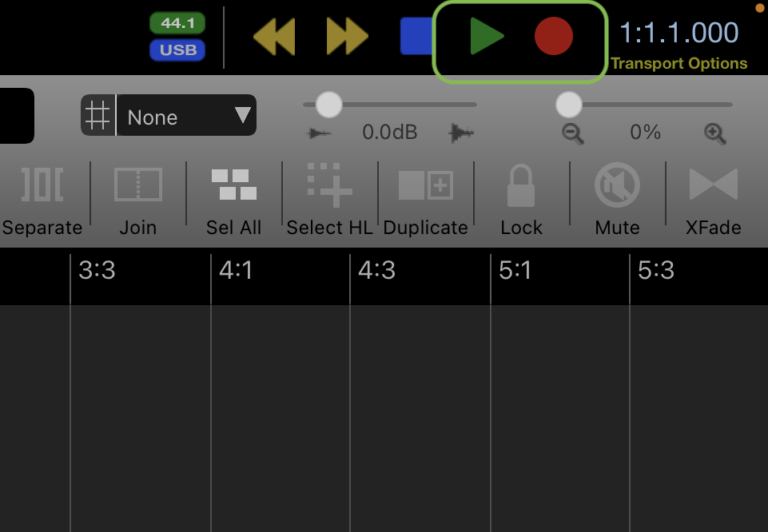Viewport: 768px width, 532px height.
Task: Duplicate the selected region
Action: [425, 200]
